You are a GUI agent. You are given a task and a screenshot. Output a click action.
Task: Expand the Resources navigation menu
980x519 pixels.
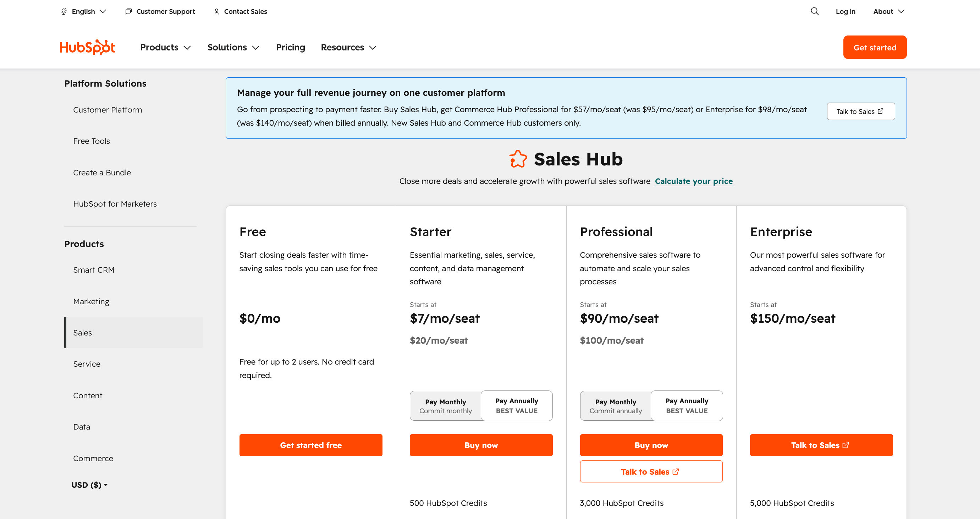click(x=348, y=47)
